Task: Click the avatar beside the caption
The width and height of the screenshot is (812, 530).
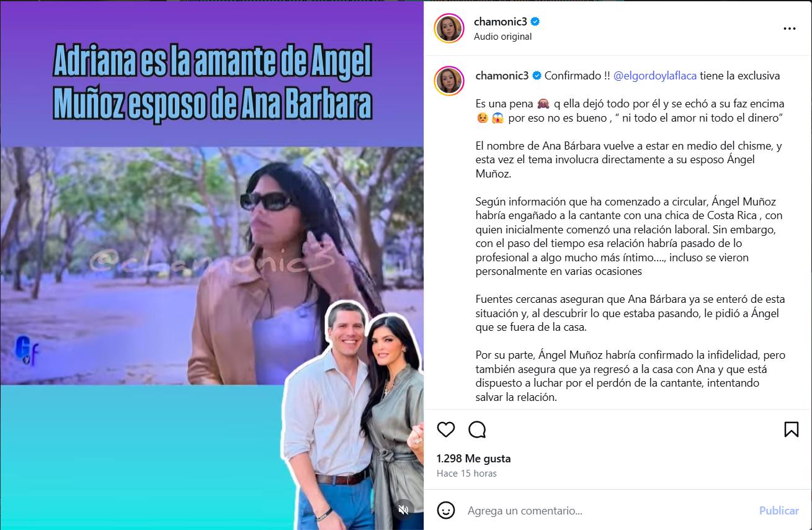Action: pos(449,81)
